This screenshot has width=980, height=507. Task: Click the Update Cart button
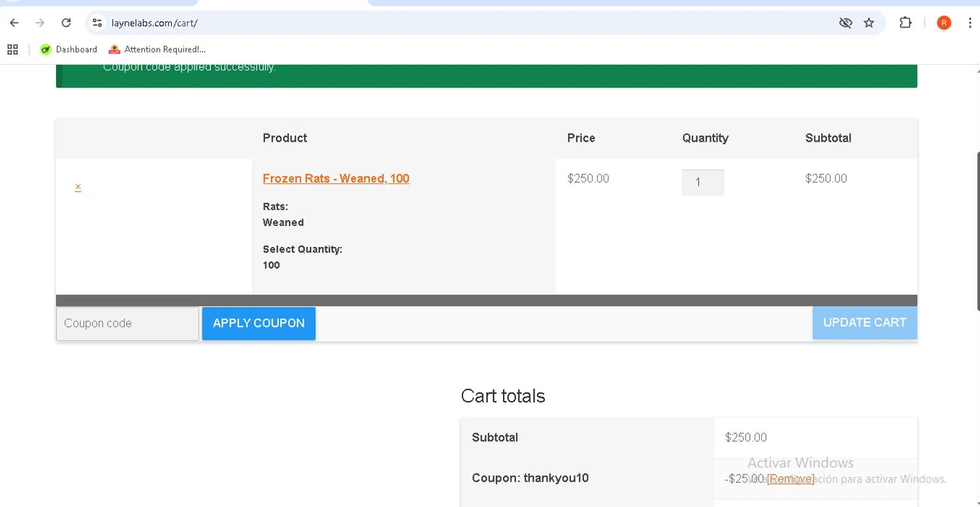click(x=864, y=323)
